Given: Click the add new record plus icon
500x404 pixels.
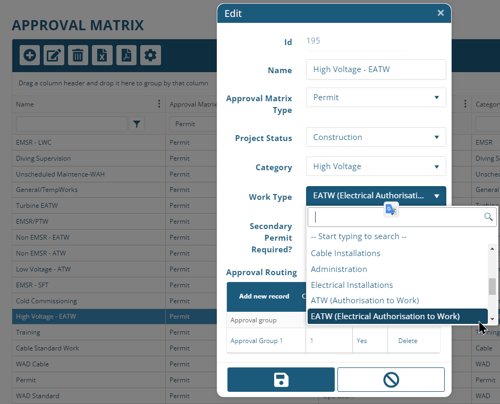Looking at the screenshot, I should pyautogui.click(x=30, y=55).
